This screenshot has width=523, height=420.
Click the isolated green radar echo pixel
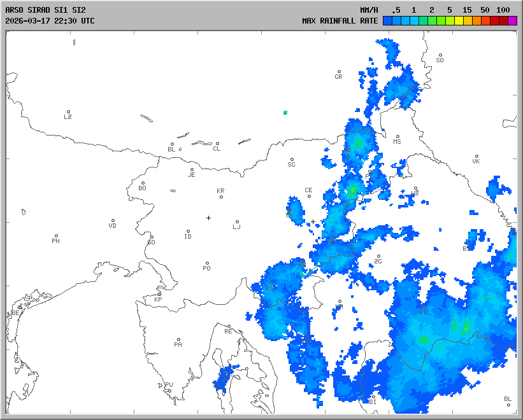point(285,113)
